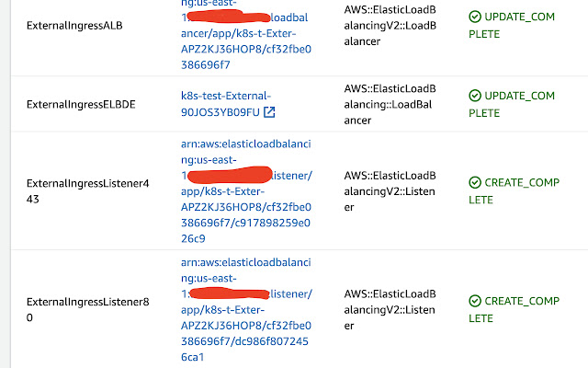Select the ExternalIngressALB logical ID
Screen dimensions: 588x368
coord(74,25)
